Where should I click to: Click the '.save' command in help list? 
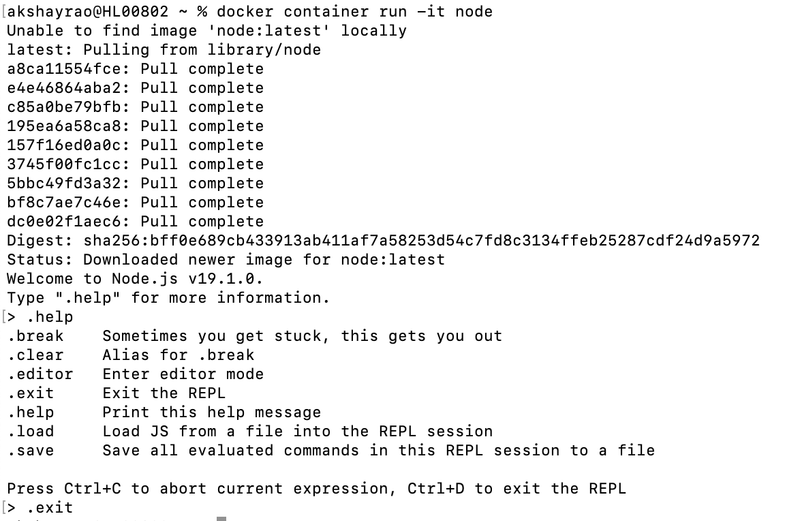click(x=31, y=450)
